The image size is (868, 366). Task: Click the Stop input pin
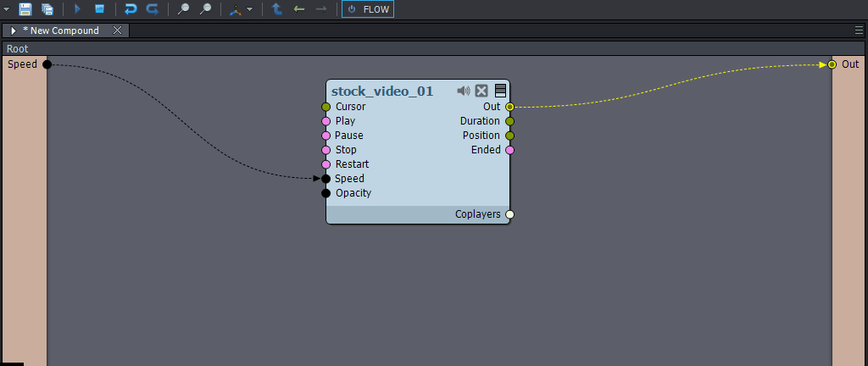(x=326, y=150)
